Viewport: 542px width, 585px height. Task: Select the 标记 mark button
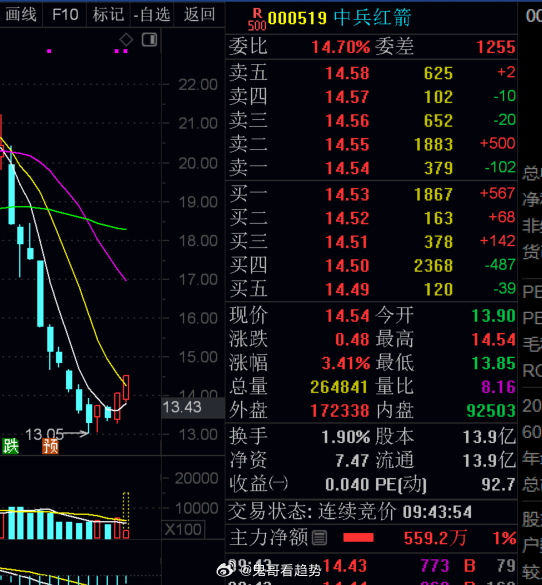[108, 15]
